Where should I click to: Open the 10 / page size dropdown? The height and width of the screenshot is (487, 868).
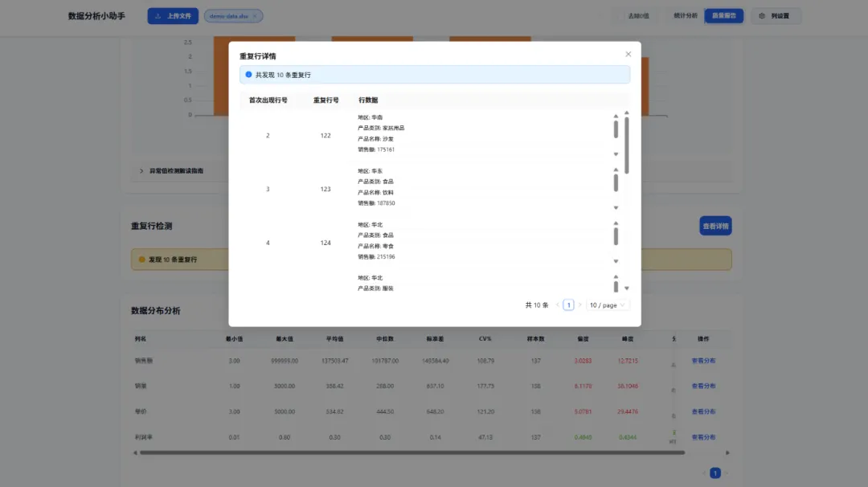(608, 305)
